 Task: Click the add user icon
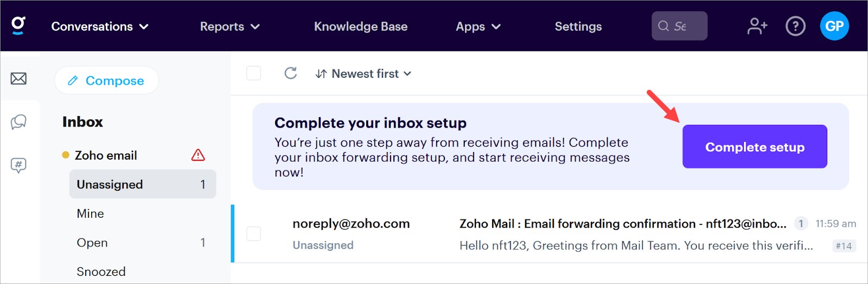(757, 26)
